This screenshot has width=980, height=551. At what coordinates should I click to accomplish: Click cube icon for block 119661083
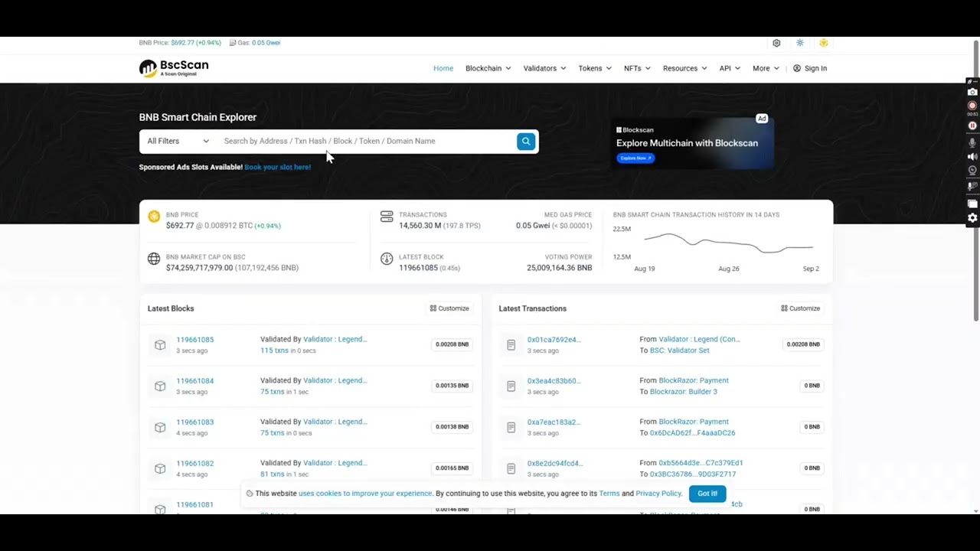(160, 428)
